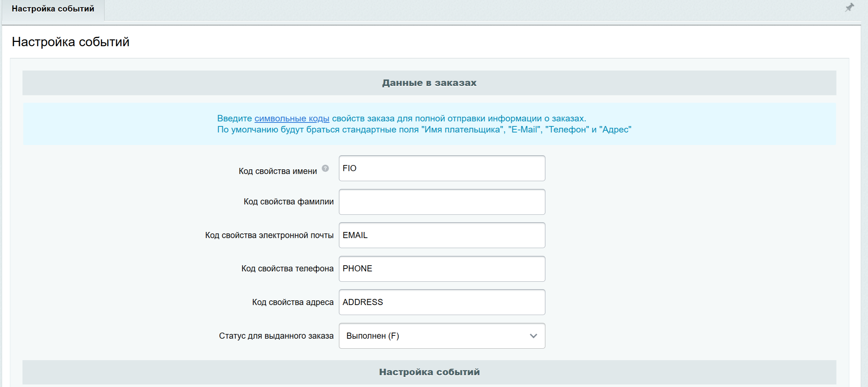Click the Код свойства телефона label
Image resolution: width=868 pixels, height=387 pixels.
[x=287, y=269]
